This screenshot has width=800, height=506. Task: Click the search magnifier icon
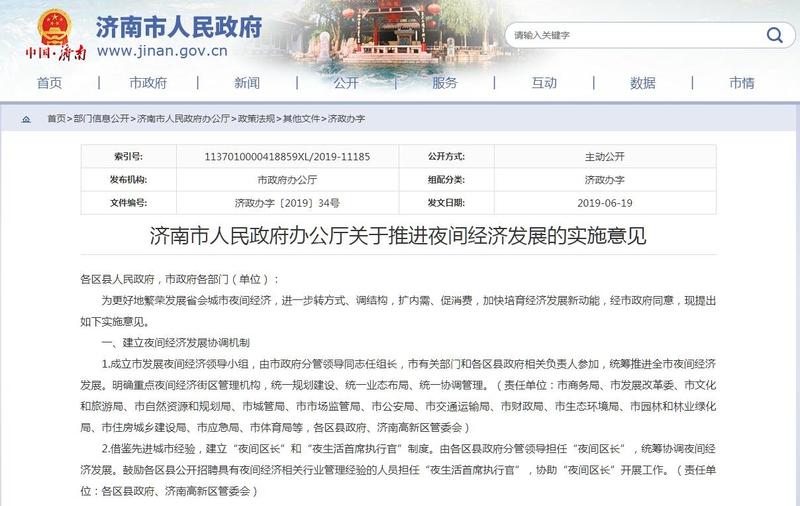pyautogui.click(x=774, y=35)
